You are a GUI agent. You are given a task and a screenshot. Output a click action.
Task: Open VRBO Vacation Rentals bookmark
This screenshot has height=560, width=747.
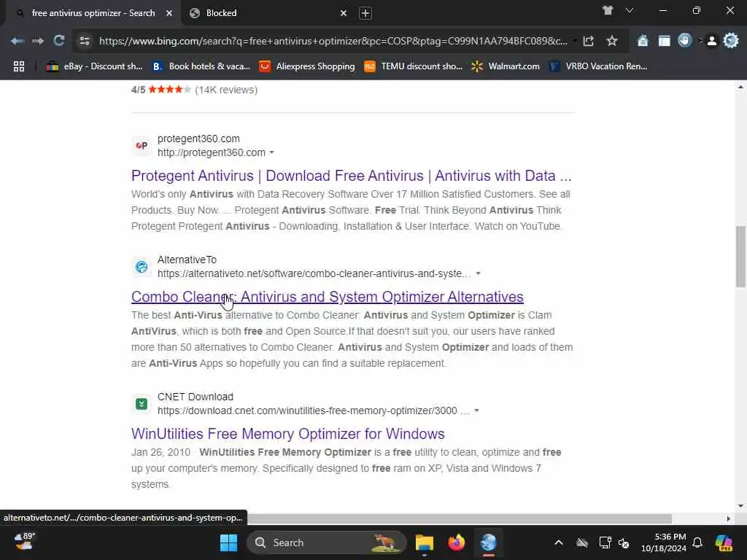(598, 66)
